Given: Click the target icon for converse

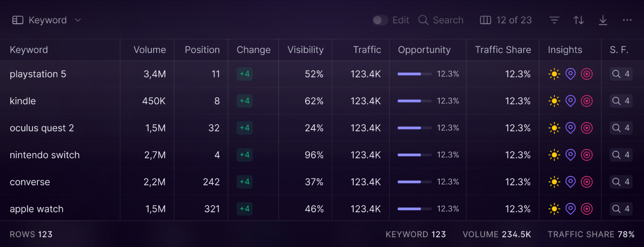Looking at the screenshot, I should (587, 182).
